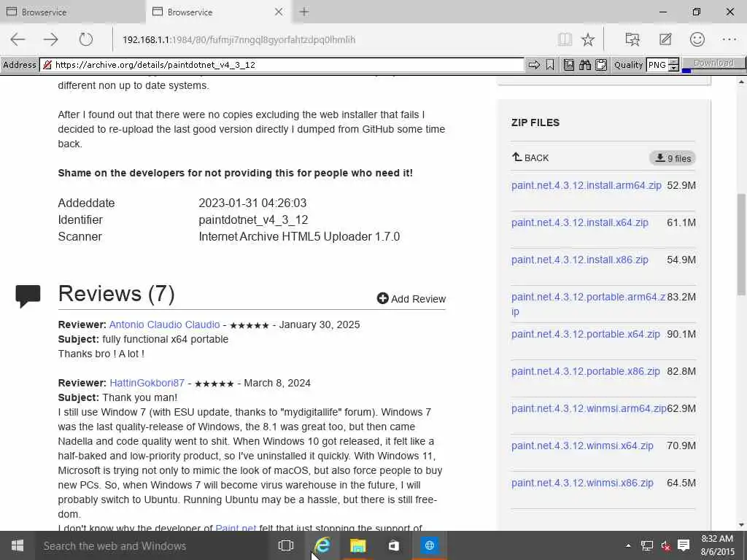Open Browservice find binoculars icon
The image size is (747, 560).
[585, 65]
